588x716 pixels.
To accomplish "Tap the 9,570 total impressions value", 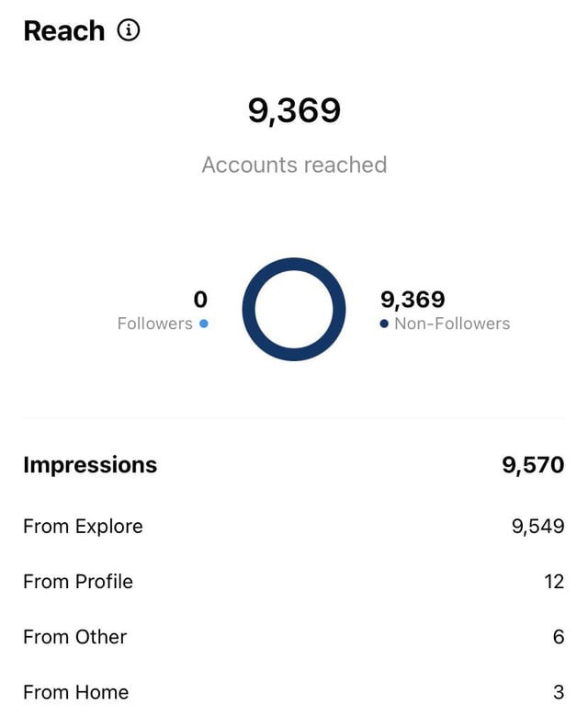I will (533, 465).
